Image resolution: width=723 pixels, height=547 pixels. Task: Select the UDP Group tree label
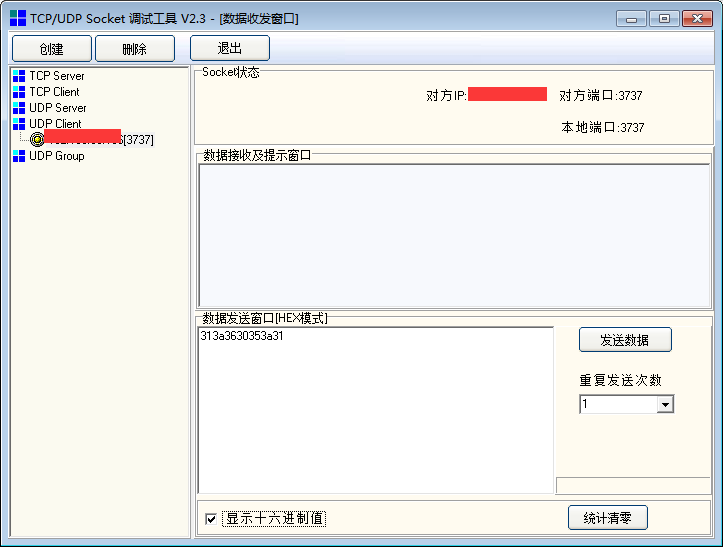click(x=57, y=156)
